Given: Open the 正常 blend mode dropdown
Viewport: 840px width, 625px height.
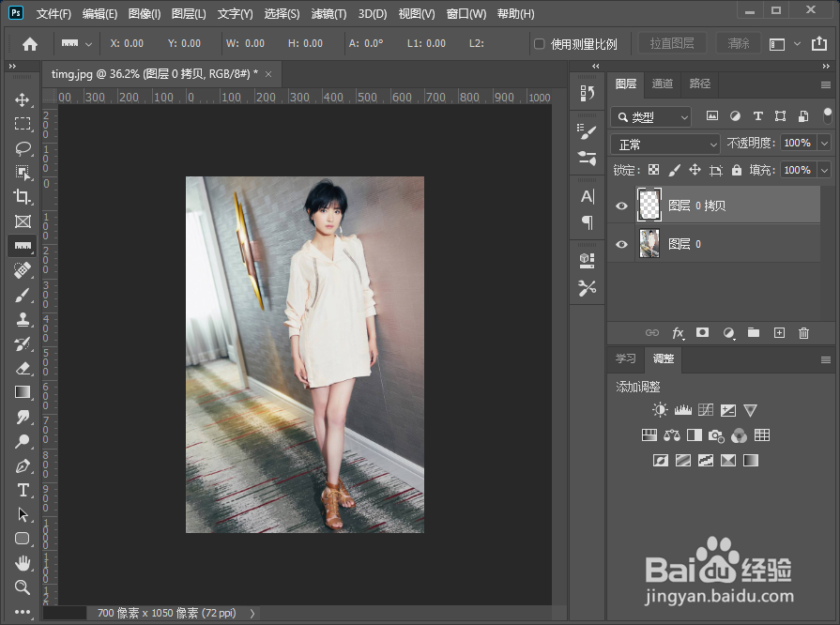Looking at the screenshot, I should pos(664,145).
